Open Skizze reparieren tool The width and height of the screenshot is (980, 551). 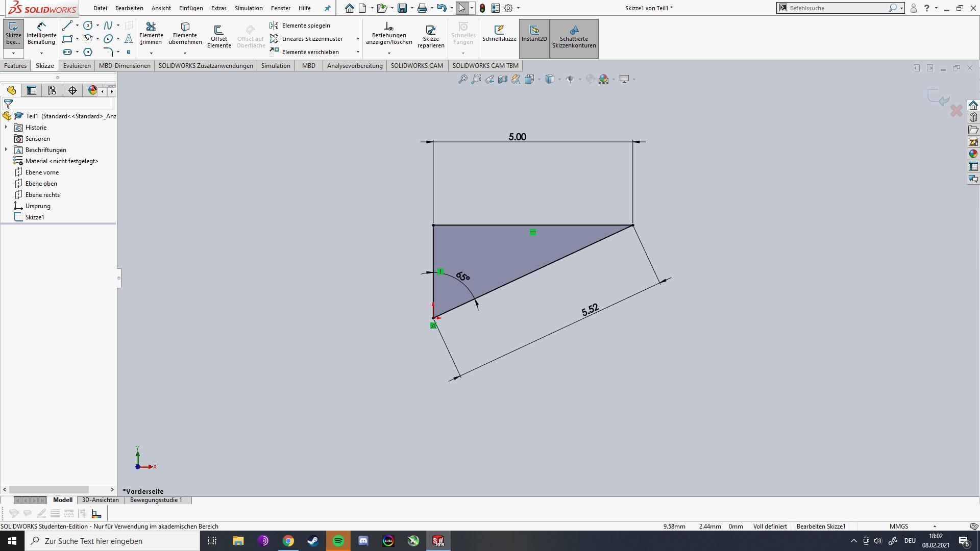point(430,36)
